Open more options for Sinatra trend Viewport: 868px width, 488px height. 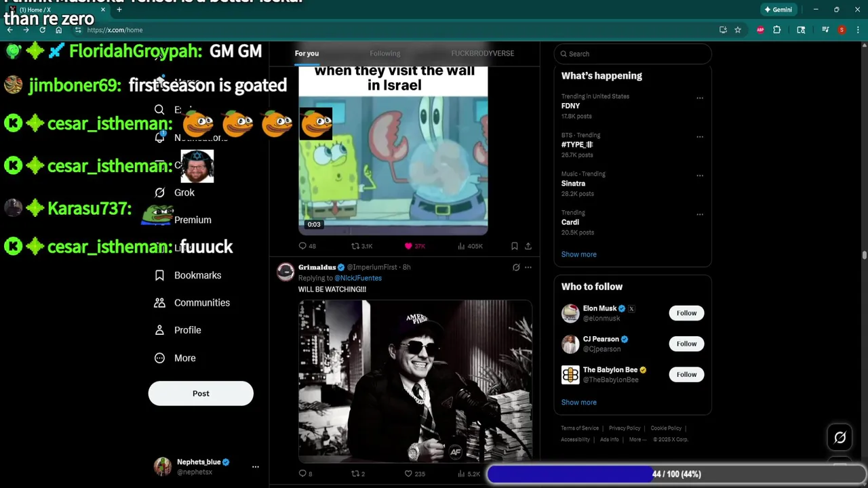[x=700, y=176]
